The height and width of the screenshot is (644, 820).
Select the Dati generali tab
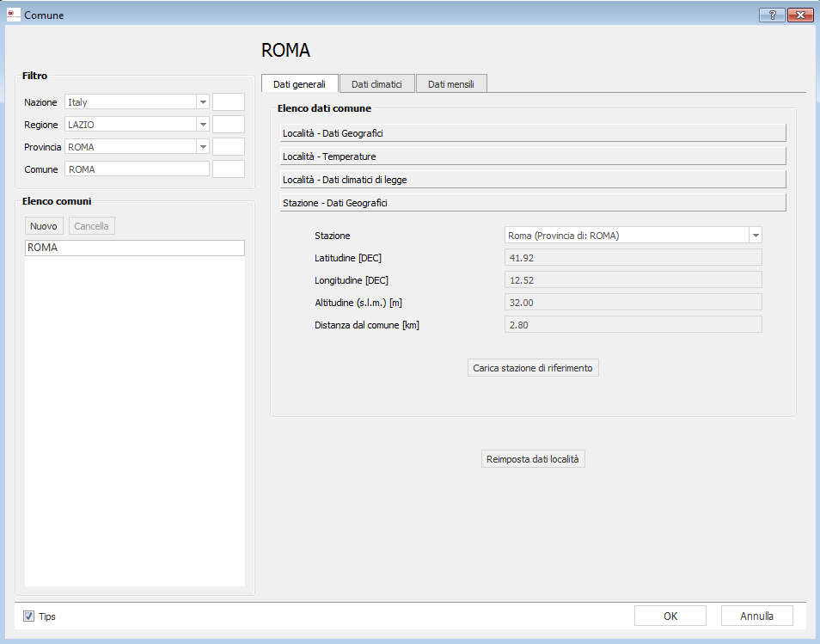(x=299, y=83)
